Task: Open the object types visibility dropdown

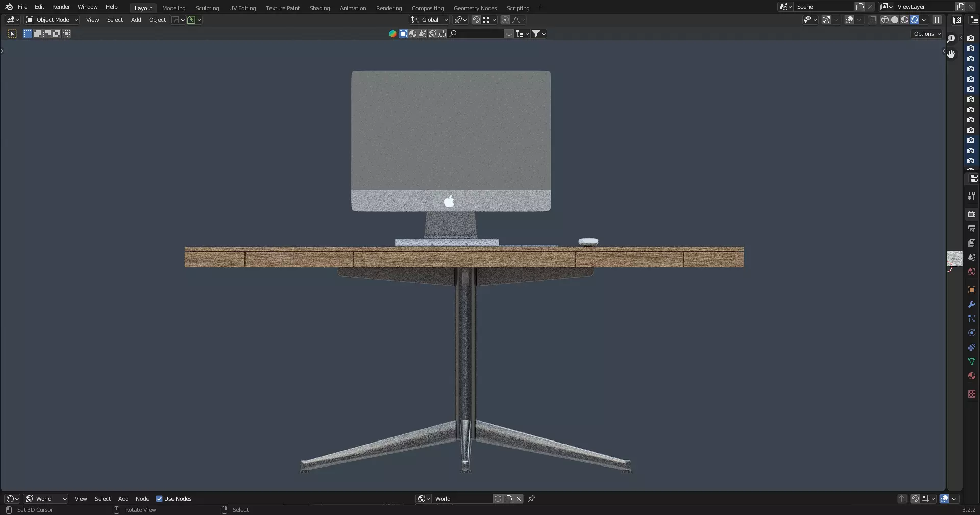Action: (811, 20)
